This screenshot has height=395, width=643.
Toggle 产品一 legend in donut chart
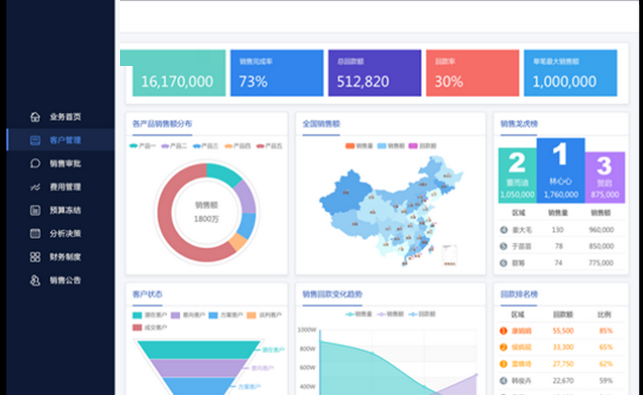(x=142, y=146)
